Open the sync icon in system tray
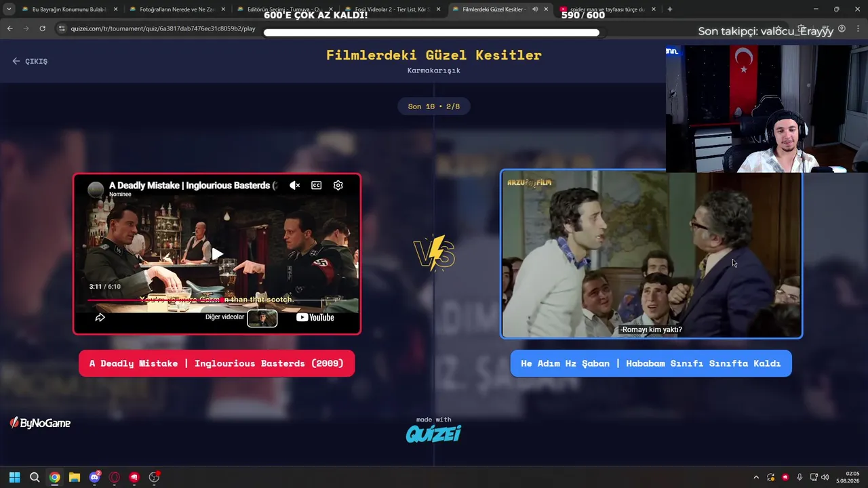The image size is (868, 488). [x=771, y=477]
